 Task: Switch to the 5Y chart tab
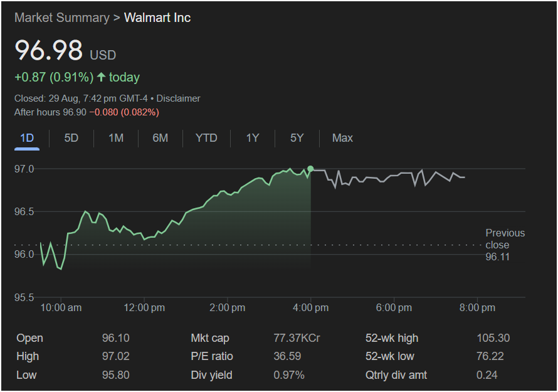coord(297,138)
